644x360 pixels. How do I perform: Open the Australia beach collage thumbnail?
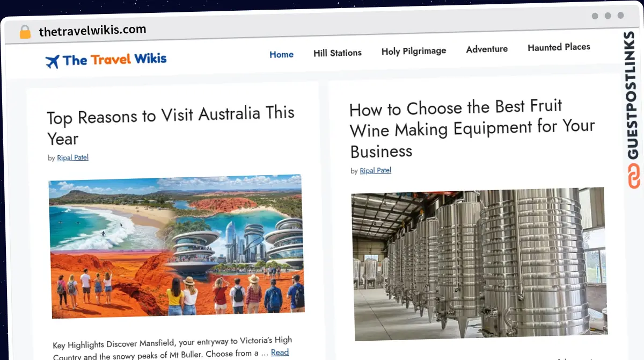(177, 247)
